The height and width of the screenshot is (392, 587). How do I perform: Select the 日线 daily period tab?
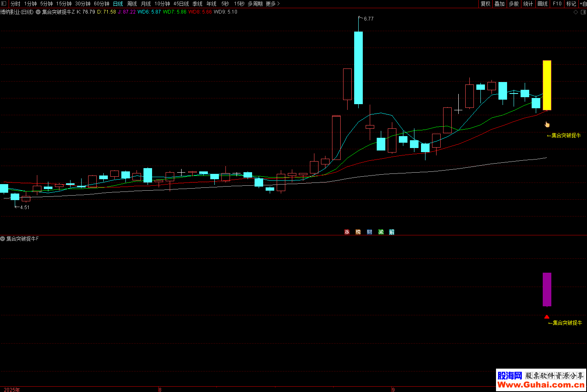tap(118, 4)
